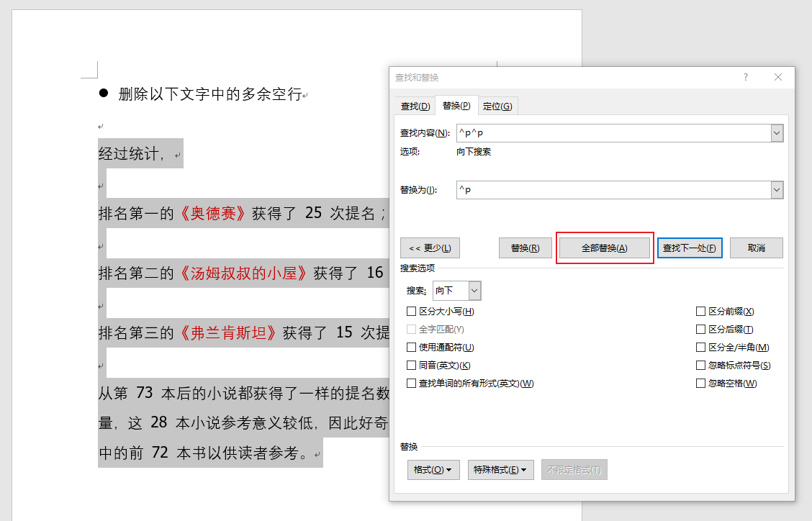Click the << 更少(L) button

430,248
